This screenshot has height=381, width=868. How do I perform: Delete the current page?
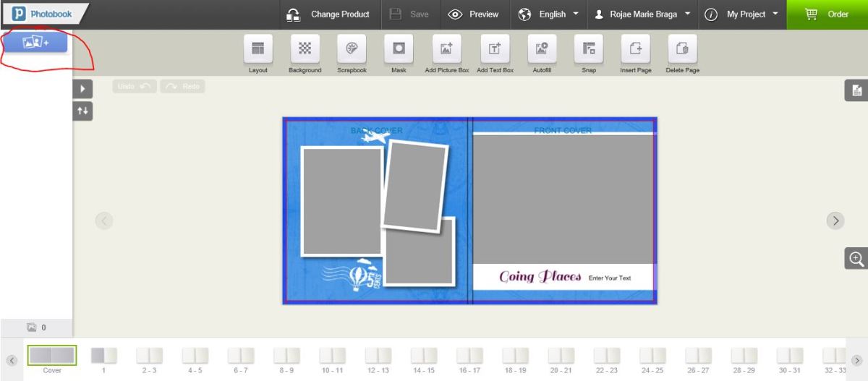click(x=681, y=49)
